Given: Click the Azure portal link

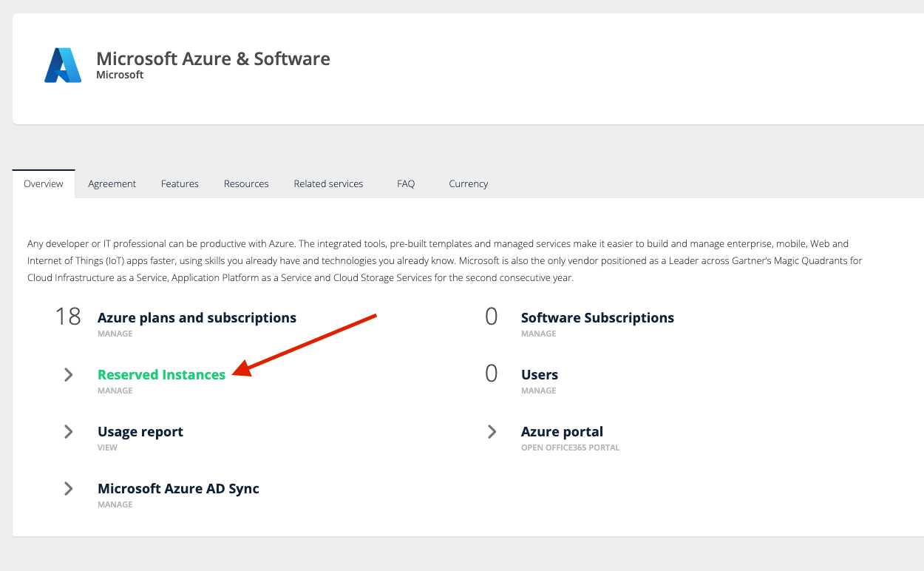Looking at the screenshot, I should click(562, 432).
